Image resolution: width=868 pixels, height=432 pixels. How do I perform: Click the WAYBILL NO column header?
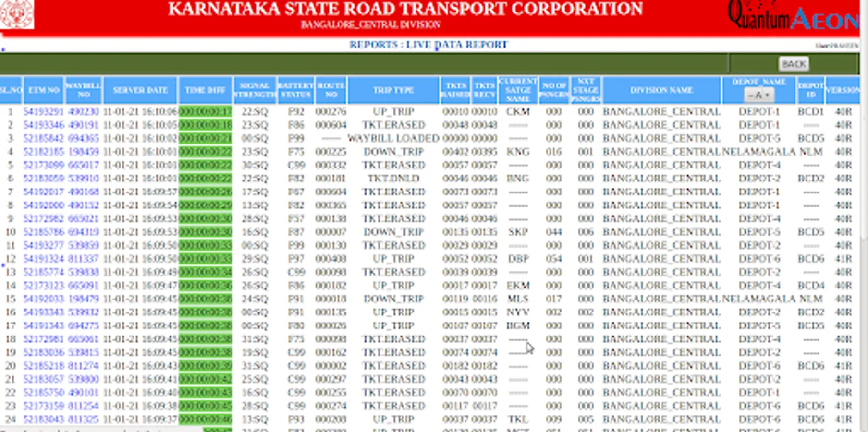tap(83, 90)
